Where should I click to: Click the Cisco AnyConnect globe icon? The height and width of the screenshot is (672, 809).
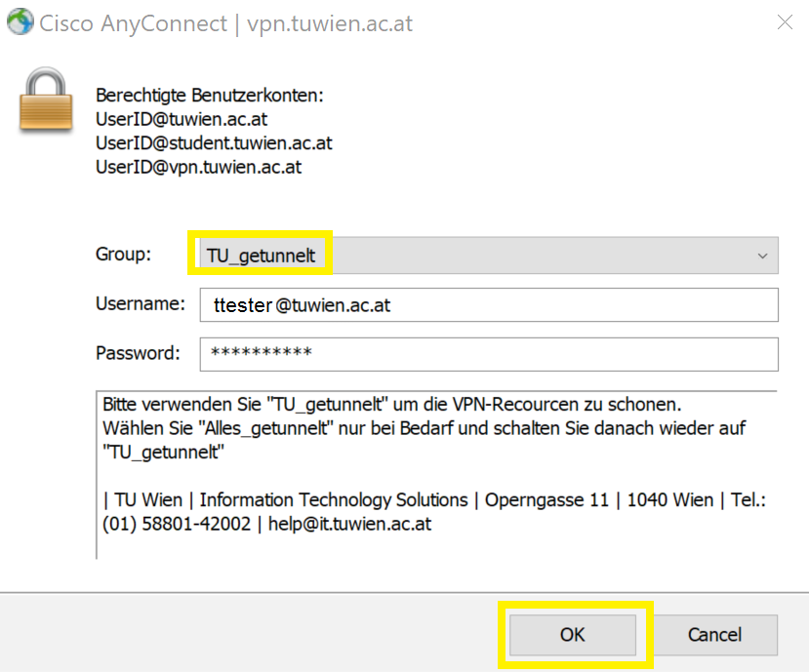20,22
